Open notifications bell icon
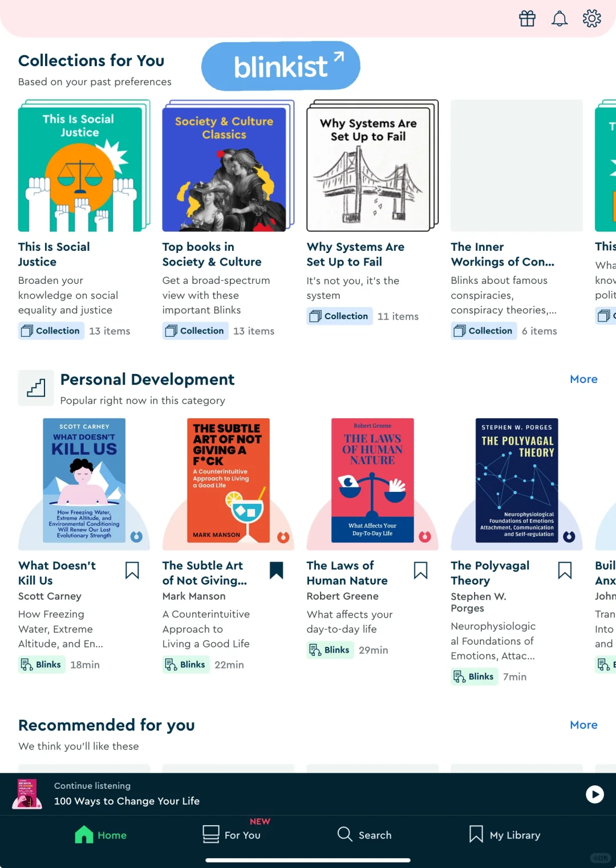The height and width of the screenshot is (868, 616). pos(560,19)
